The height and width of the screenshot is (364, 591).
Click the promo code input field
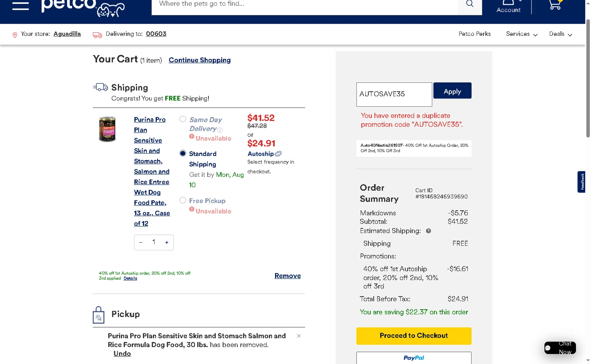[x=394, y=94]
